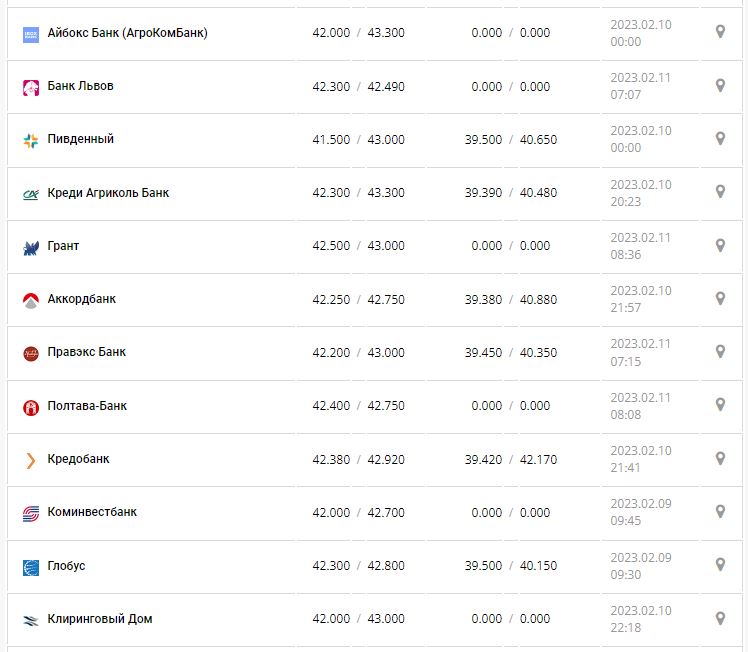Viewport: 748px width, 652px height.
Task: Click Аккордбанк rate 42.250 / 42.750
Action: (358, 299)
